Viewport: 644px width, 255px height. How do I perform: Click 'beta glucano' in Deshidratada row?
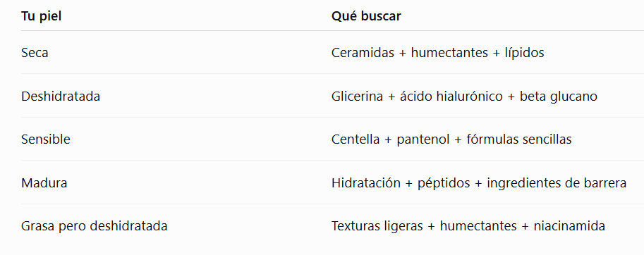(x=558, y=97)
